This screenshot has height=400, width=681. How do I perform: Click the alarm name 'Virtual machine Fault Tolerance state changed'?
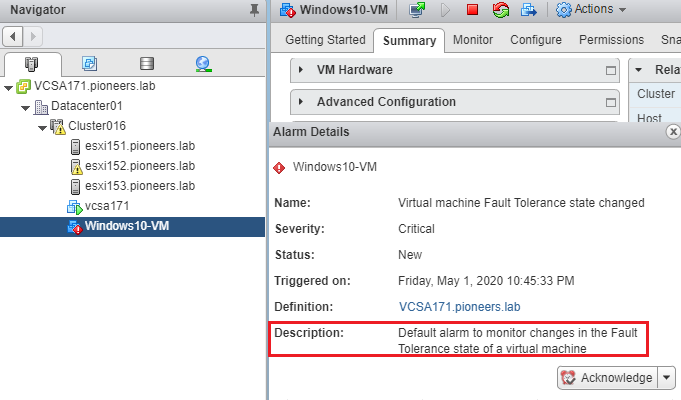(521, 203)
